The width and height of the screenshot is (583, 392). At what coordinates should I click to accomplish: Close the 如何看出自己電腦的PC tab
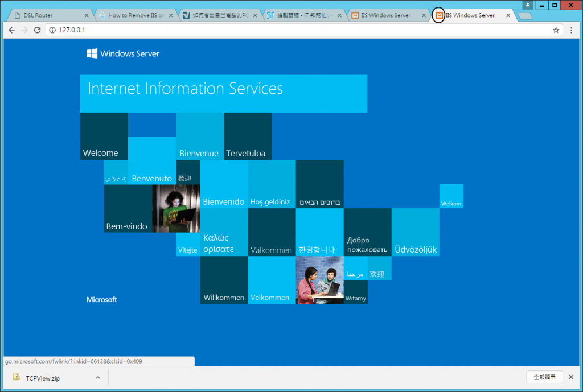pos(255,15)
